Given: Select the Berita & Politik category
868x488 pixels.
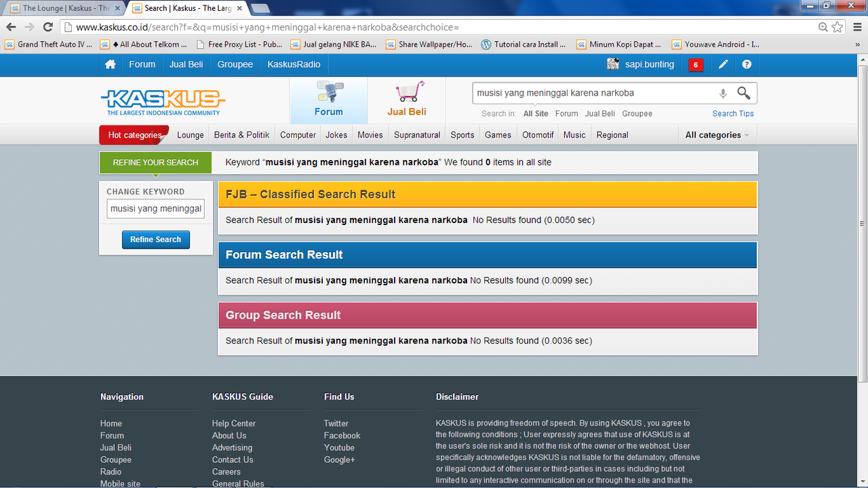Looking at the screenshot, I should [x=241, y=135].
